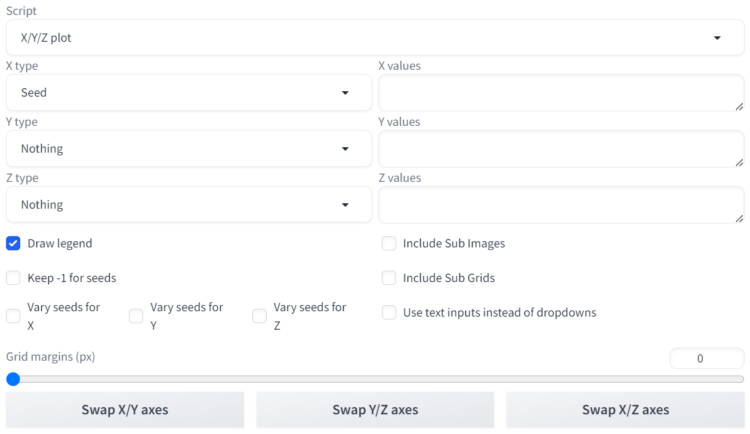Click the Swap X/Y axes button
Image resolution: width=750 pixels, height=434 pixels.
[125, 410]
